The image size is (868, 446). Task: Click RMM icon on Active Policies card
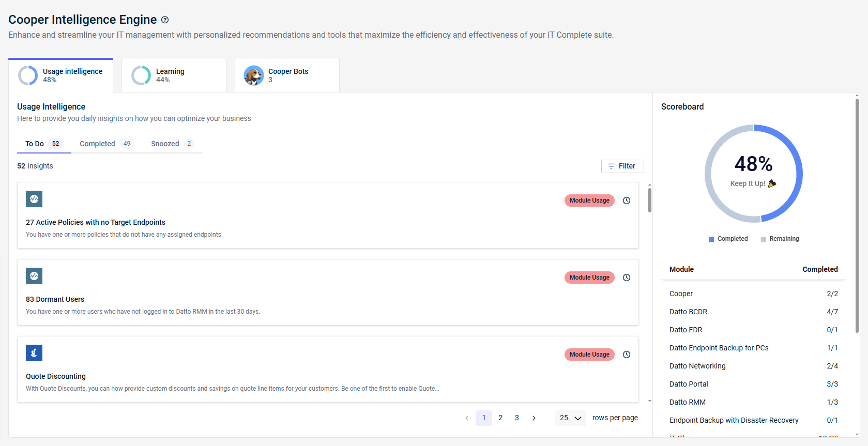[x=34, y=199]
